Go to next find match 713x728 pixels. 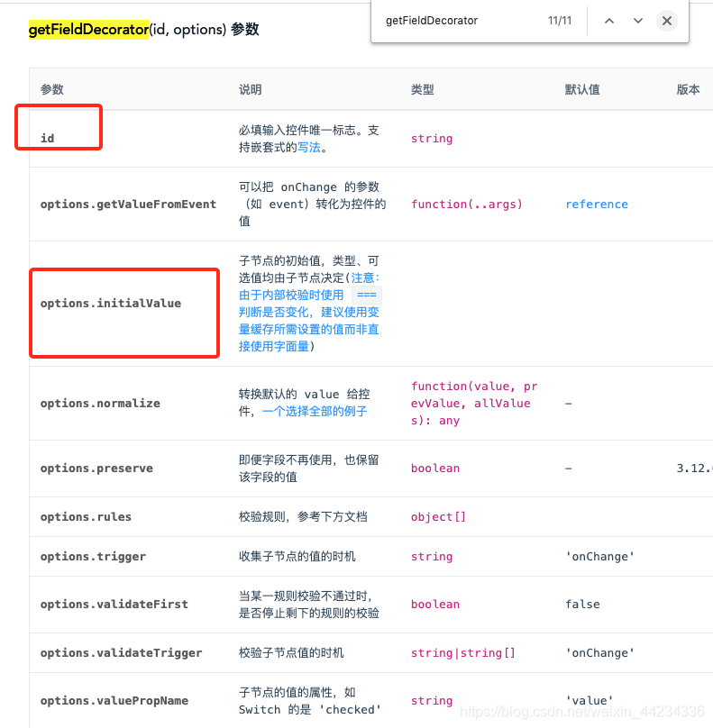pyautogui.click(x=638, y=21)
